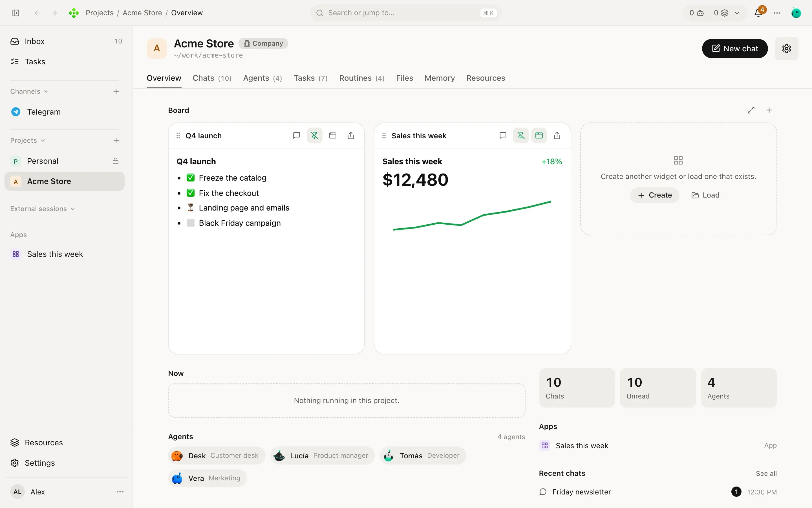
Task: Select the Personal project
Action: (x=64, y=161)
